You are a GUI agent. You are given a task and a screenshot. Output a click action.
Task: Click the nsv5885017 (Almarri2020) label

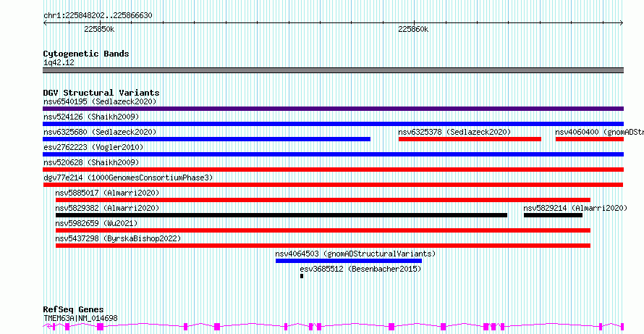point(107,193)
